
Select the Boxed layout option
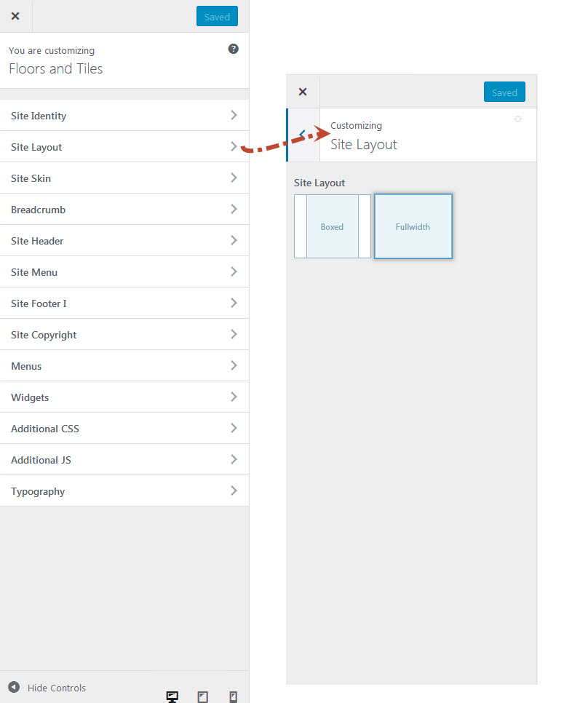[x=333, y=226]
